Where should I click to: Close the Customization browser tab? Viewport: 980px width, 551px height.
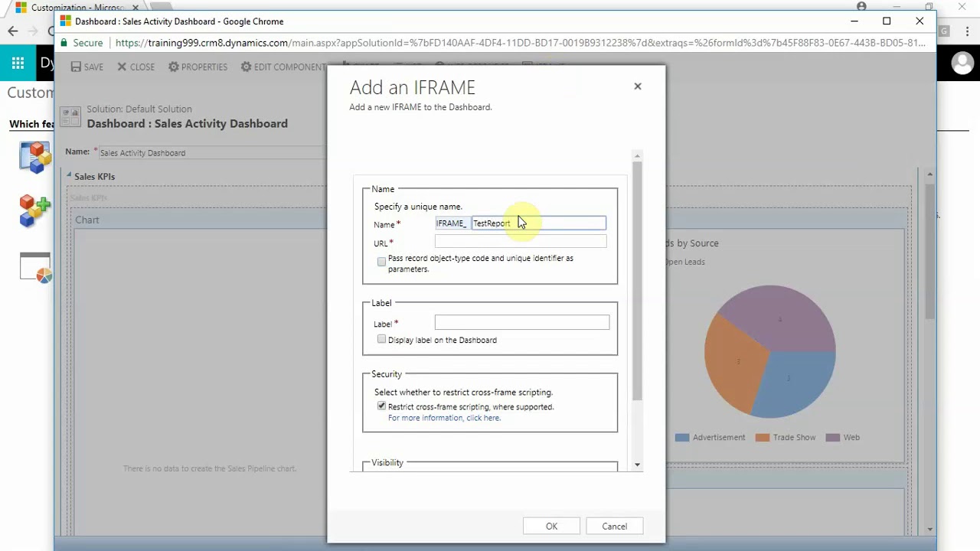[x=137, y=8]
